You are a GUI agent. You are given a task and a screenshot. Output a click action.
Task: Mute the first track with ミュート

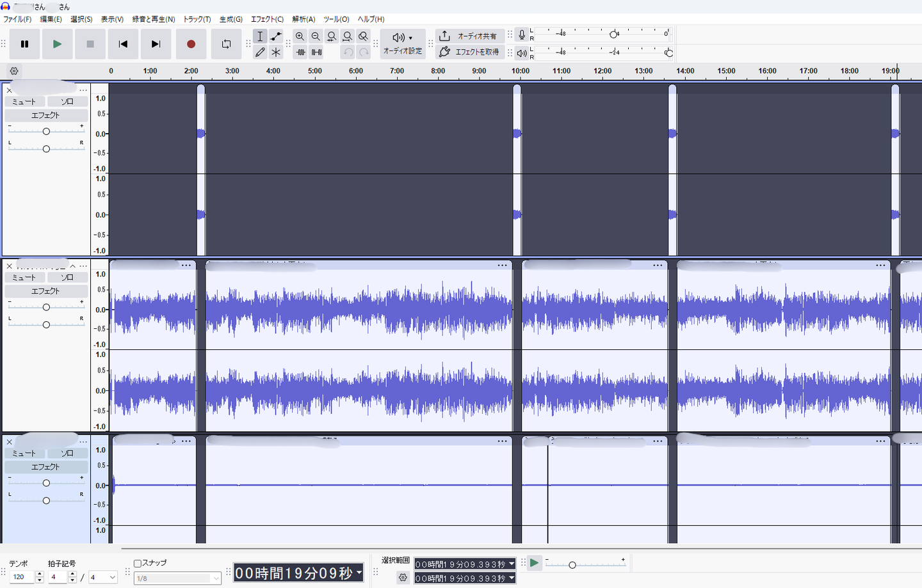25,102
